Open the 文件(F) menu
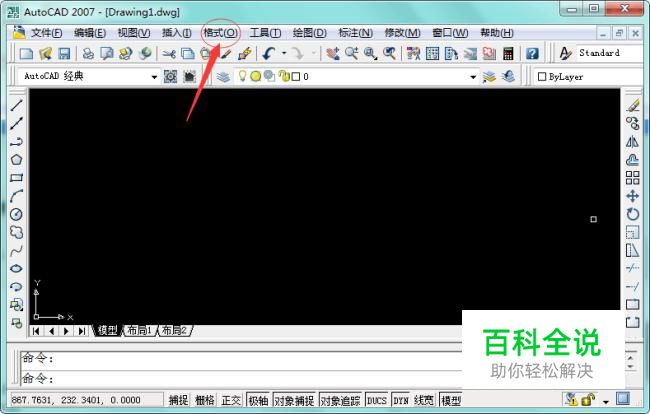The height and width of the screenshot is (414, 650). point(46,33)
